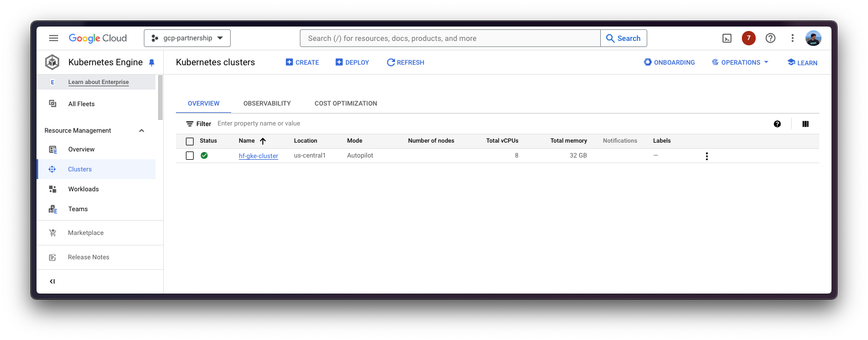The width and height of the screenshot is (868, 340).
Task: Sort by the Mode column header
Action: coord(355,141)
